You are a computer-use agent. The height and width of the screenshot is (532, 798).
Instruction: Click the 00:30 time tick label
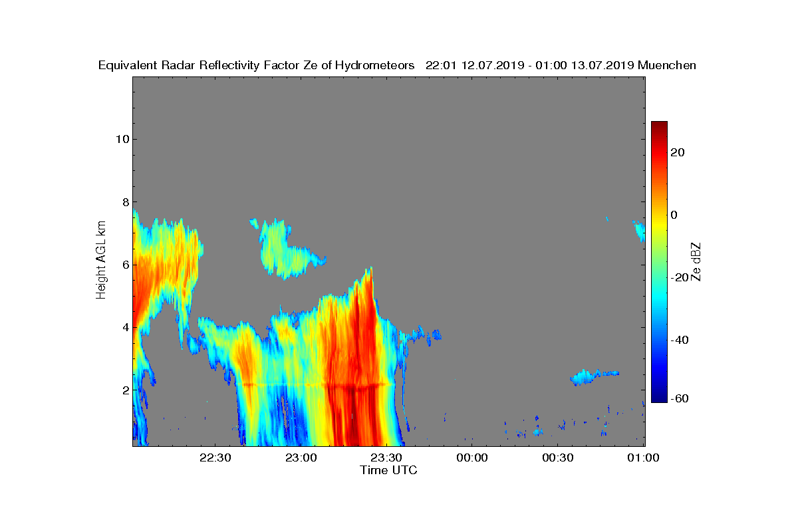558,458
